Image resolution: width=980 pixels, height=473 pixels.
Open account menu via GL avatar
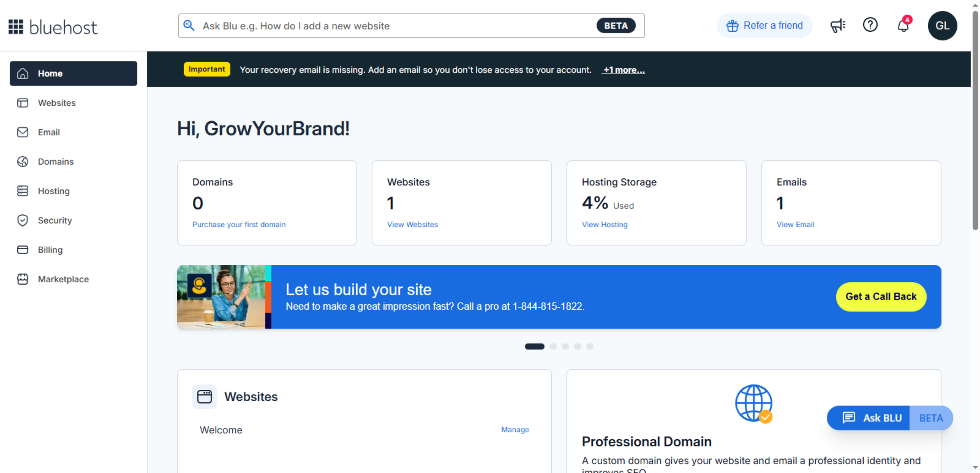[x=942, y=25]
